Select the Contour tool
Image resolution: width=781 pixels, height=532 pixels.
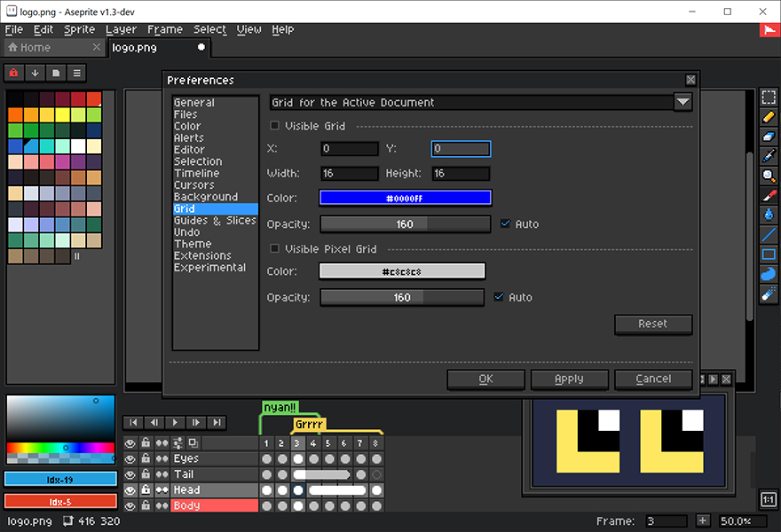click(x=768, y=274)
